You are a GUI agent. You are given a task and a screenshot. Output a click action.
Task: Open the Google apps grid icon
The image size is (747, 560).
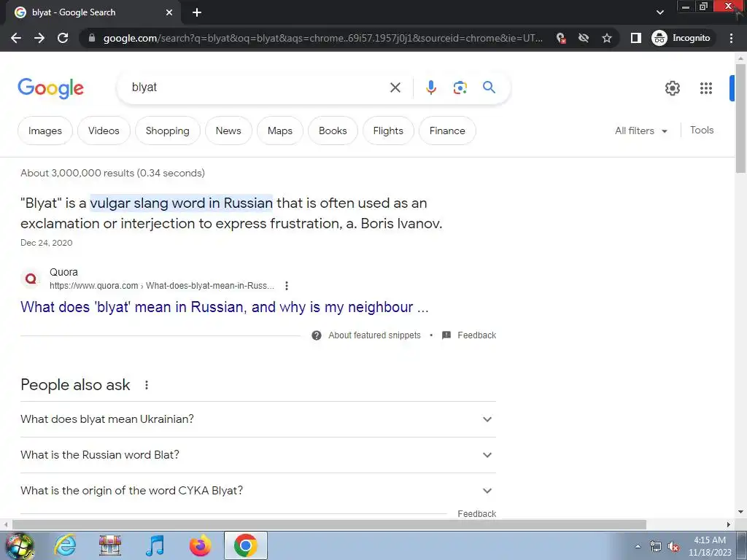[706, 88]
